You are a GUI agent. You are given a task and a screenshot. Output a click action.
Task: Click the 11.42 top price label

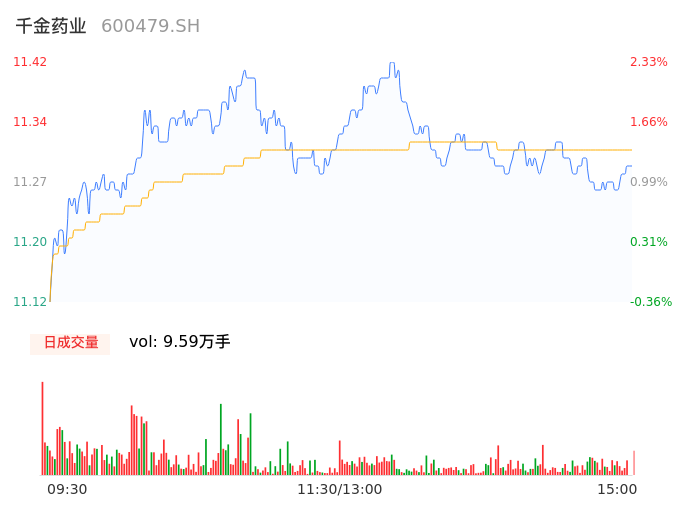click(x=30, y=62)
